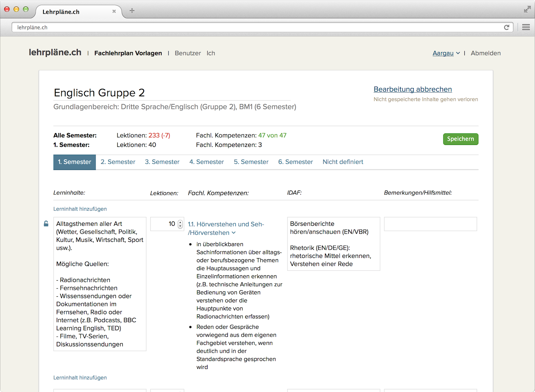The width and height of the screenshot is (535, 392).
Task: Show the Nicht definiert tab
Action: click(x=343, y=162)
